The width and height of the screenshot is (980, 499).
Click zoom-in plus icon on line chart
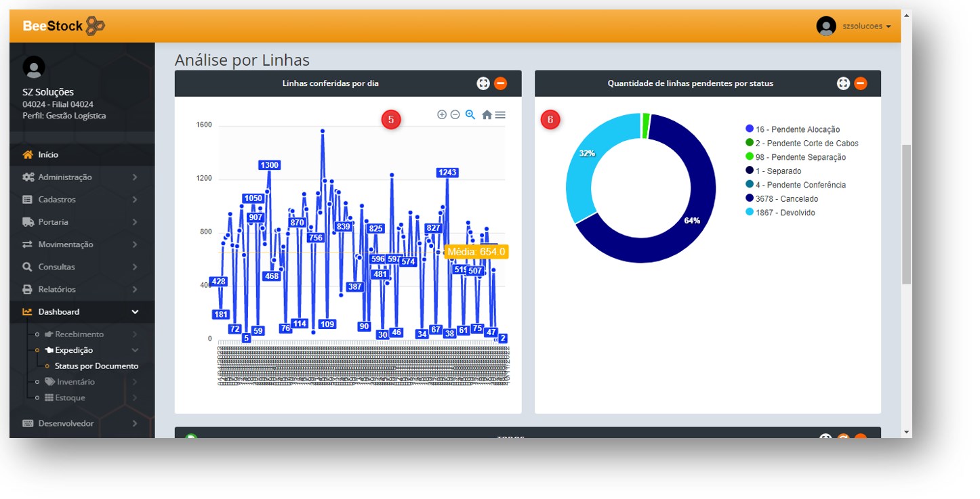point(442,115)
